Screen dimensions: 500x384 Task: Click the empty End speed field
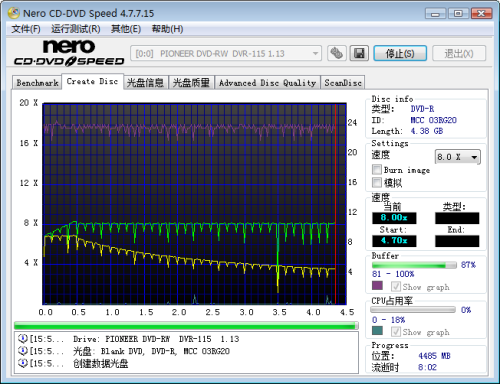(457, 241)
